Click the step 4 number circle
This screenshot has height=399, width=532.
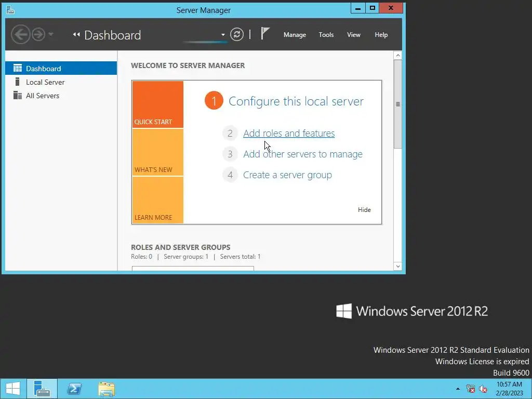tap(230, 175)
